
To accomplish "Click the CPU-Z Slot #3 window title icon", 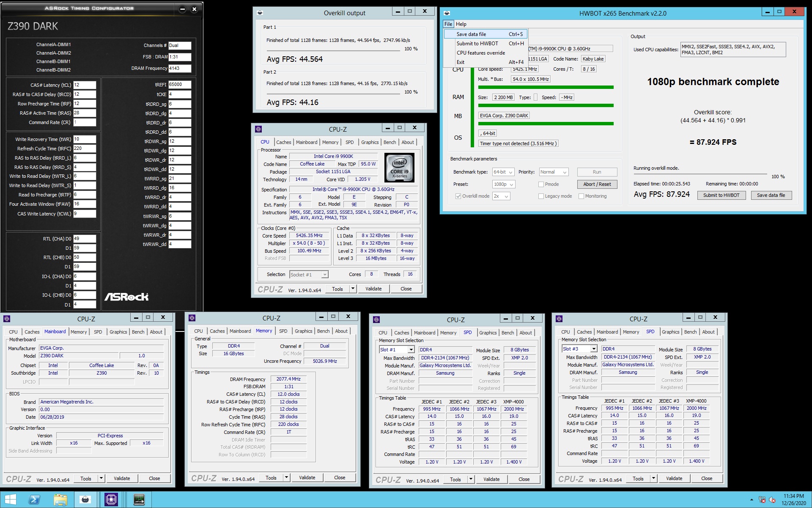I will 559,319.
